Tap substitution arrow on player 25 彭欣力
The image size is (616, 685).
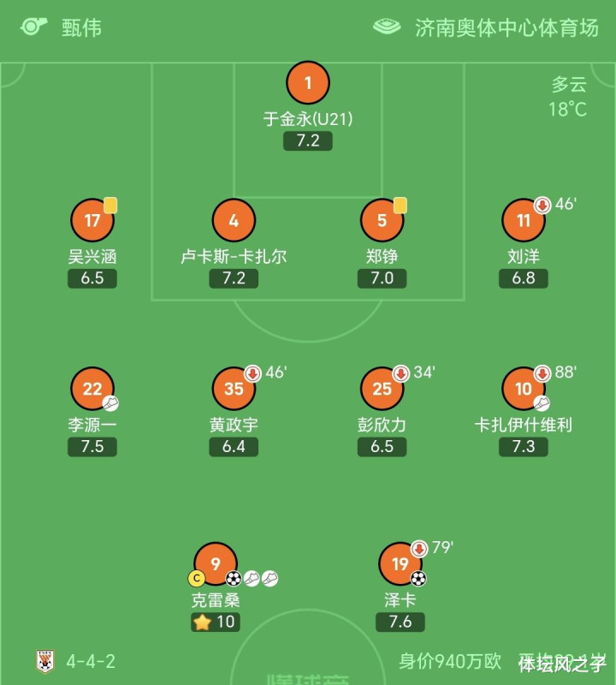400,373
